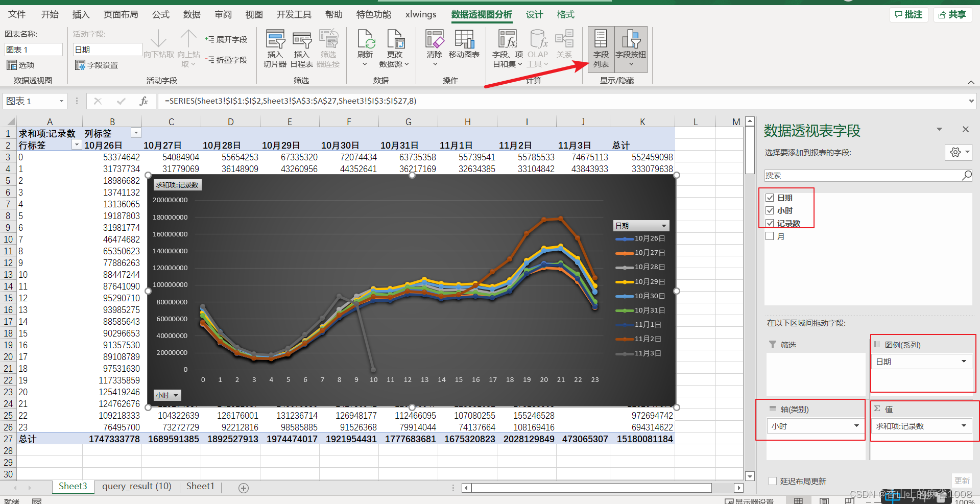980x504 pixels.
Task: Click the insert function fx icon
Action: pos(144,101)
